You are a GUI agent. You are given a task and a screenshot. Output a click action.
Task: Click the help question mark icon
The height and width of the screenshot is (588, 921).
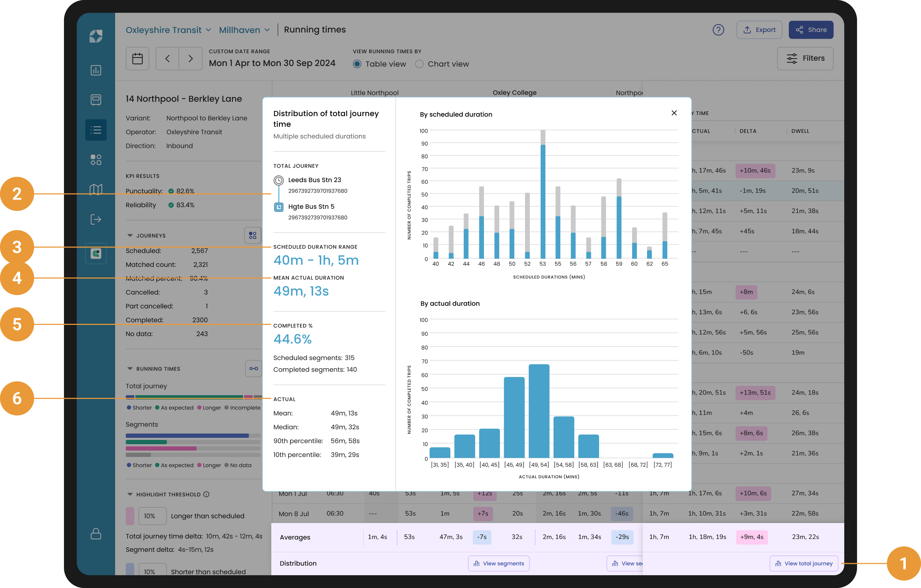pos(718,30)
